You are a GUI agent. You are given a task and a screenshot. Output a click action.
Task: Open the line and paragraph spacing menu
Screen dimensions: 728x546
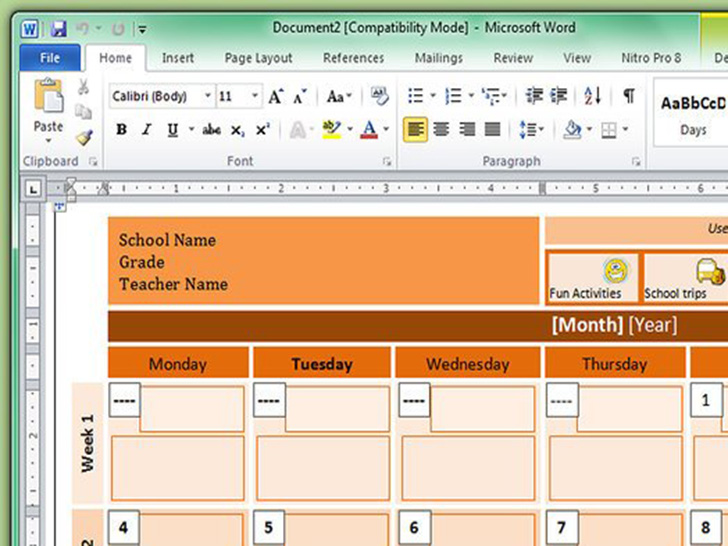point(531,130)
